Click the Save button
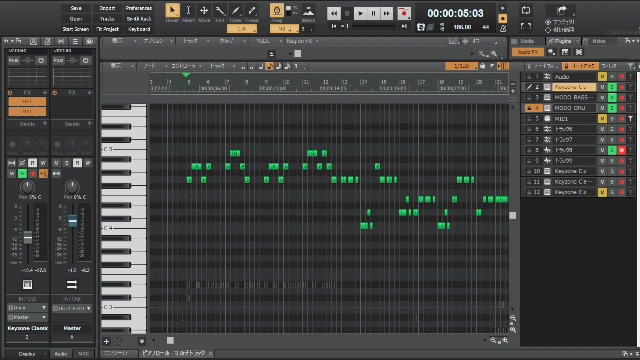Image resolution: width=640 pixels, height=360 pixels. click(x=76, y=8)
